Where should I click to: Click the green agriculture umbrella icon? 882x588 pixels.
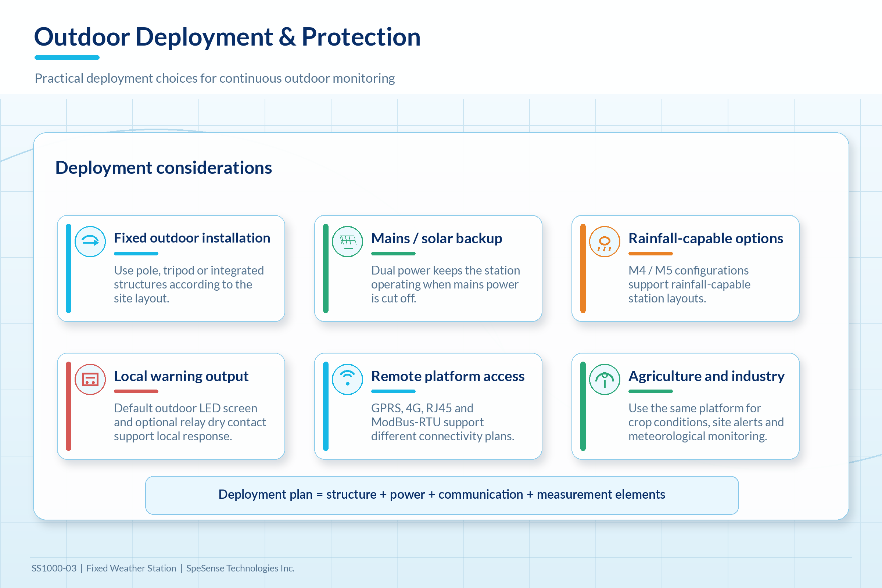[605, 379]
